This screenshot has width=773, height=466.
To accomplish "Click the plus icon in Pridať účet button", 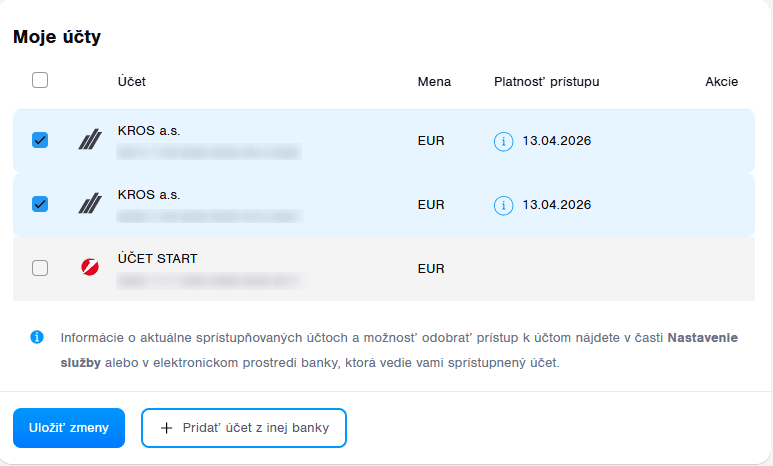I will (167, 428).
